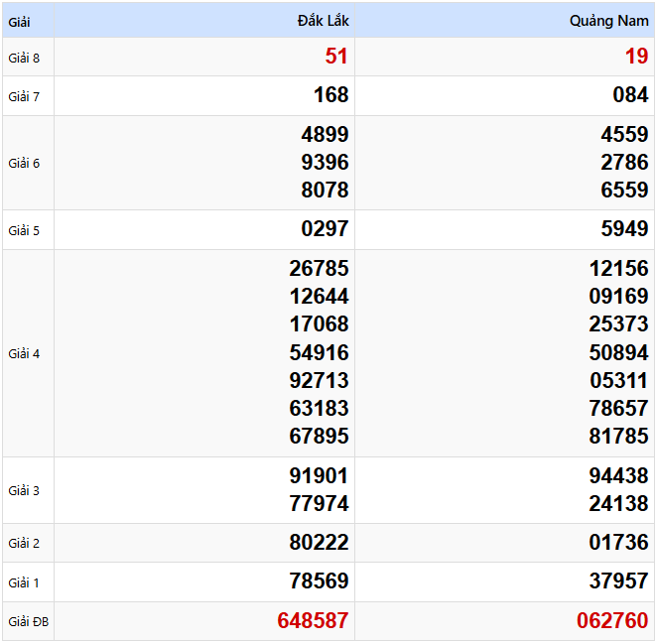The width and height of the screenshot is (657, 644).
Task: Click the Giải 6 number 2786
Action: pos(624,163)
